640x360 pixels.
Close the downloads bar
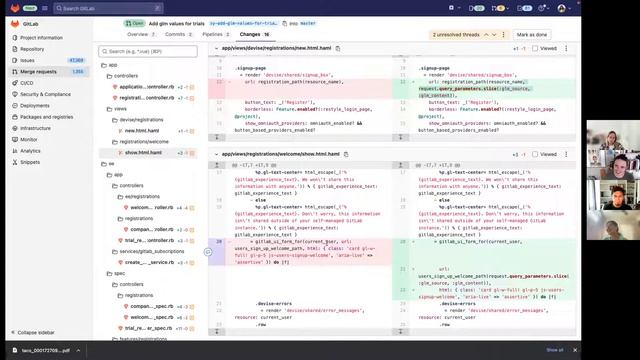coord(575,350)
